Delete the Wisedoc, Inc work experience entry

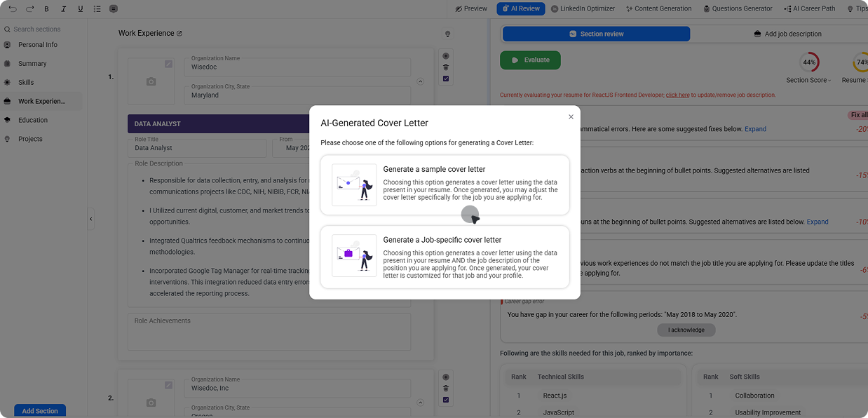(x=446, y=388)
